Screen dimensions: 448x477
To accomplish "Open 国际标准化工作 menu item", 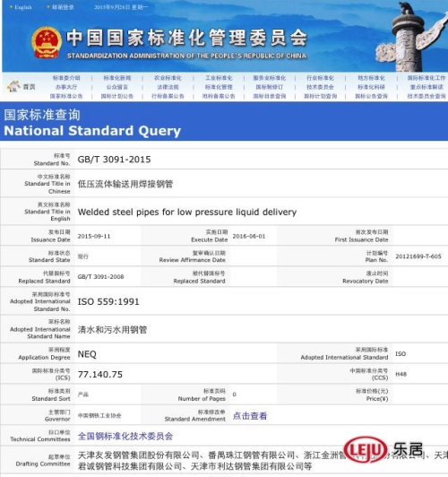I will (426, 78).
